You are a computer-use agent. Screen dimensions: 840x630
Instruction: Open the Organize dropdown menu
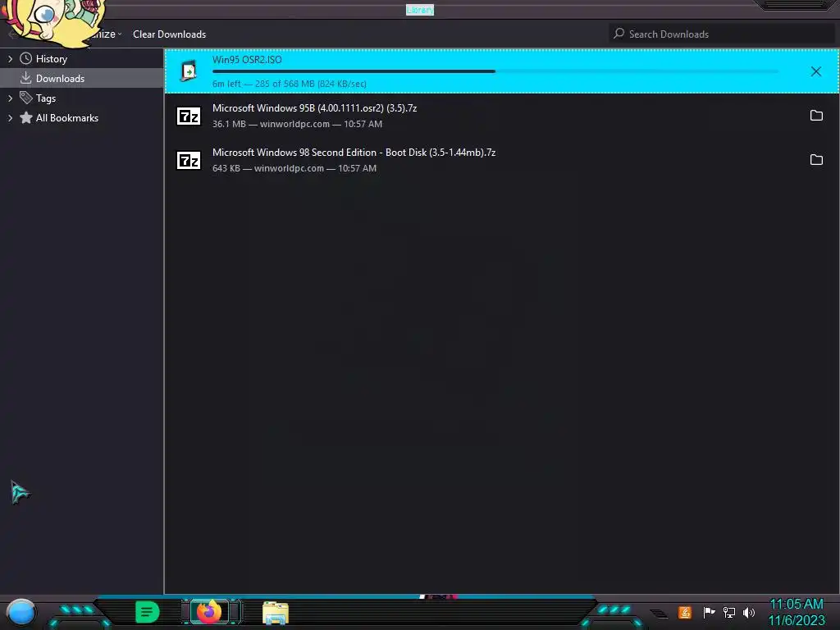coord(106,34)
